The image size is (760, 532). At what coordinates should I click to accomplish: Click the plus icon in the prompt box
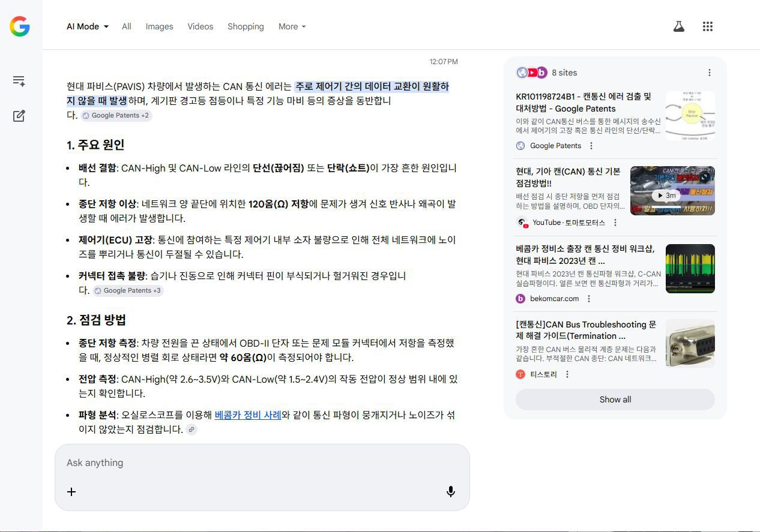click(x=71, y=492)
